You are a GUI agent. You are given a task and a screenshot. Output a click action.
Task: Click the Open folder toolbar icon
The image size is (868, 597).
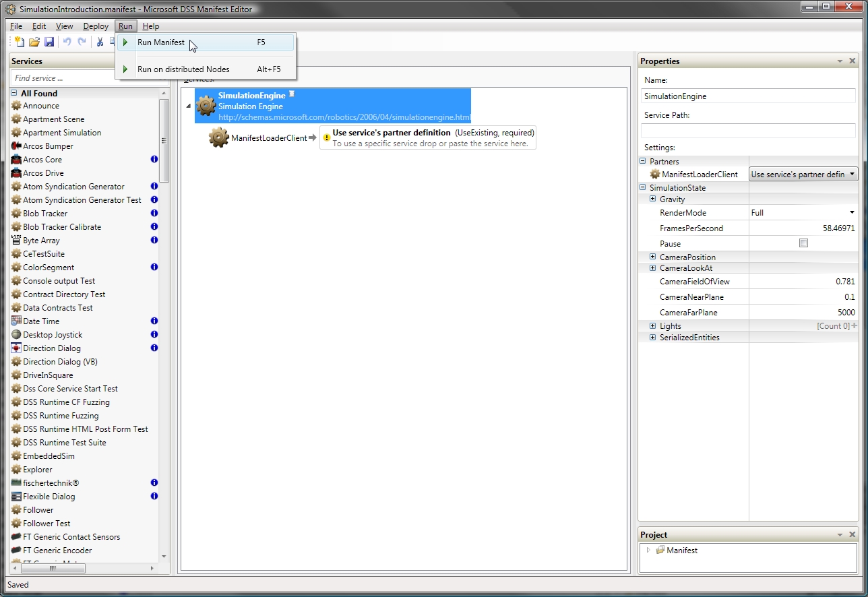[34, 42]
